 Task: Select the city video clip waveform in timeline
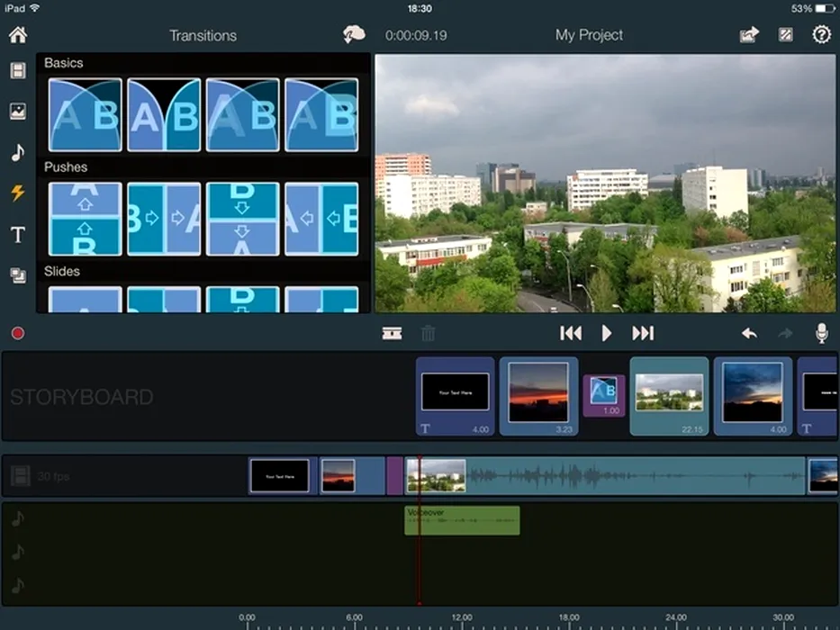point(605,476)
